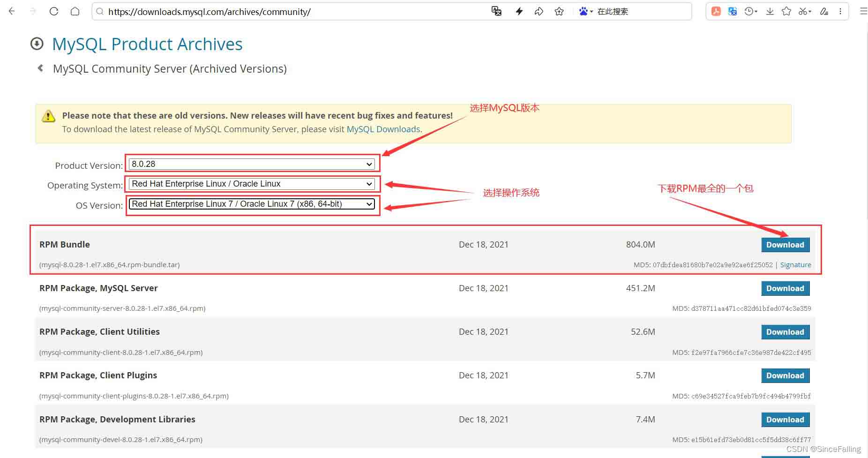
Task: Click the RPM Bundle date Dec 18, 2021
Action: (x=484, y=244)
